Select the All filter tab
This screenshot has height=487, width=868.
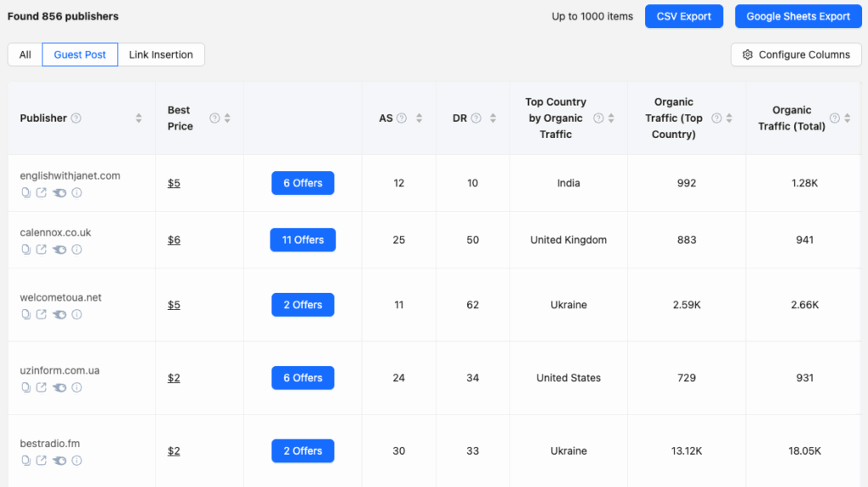click(x=25, y=55)
